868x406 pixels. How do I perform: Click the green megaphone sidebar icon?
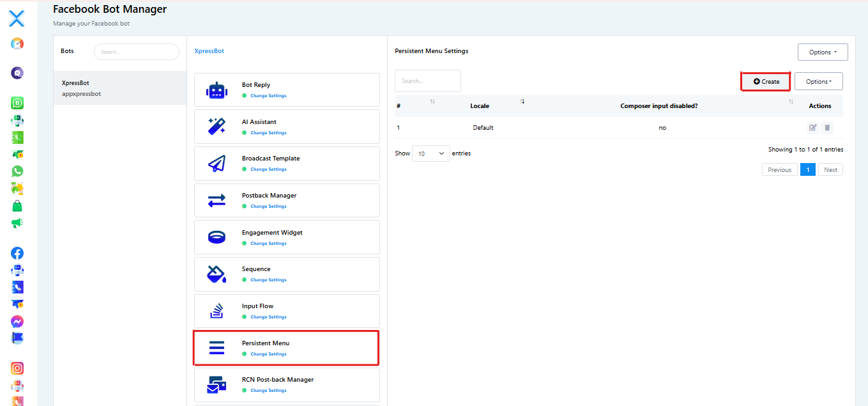pyautogui.click(x=17, y=223)
